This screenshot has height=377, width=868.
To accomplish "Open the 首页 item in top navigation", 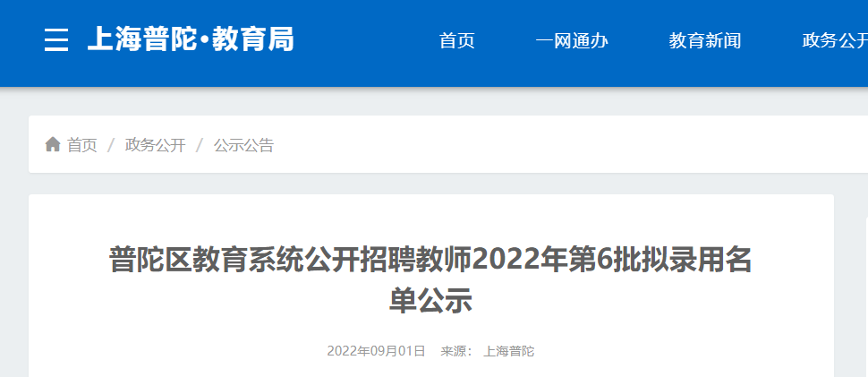I will point(456,40).
